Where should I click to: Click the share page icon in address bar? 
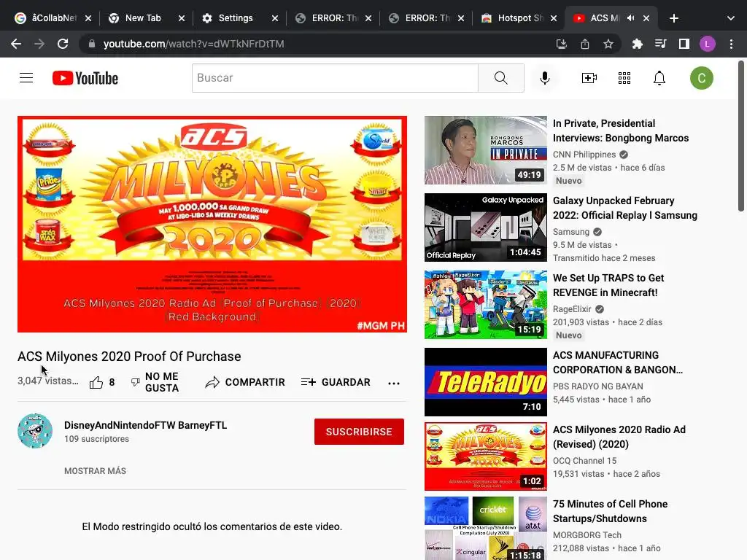click(x=585, y=44)
